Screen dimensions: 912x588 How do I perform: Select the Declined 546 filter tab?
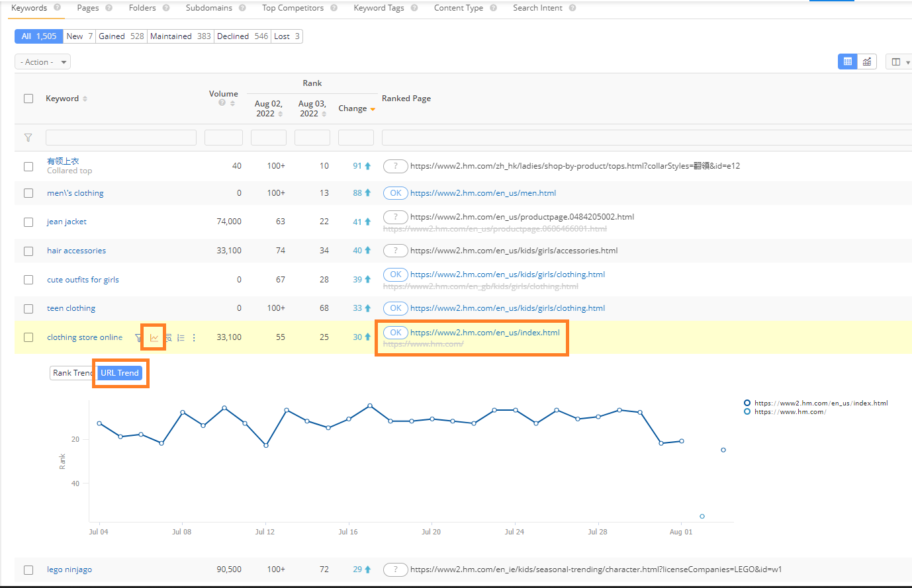(x=242, y=36)
